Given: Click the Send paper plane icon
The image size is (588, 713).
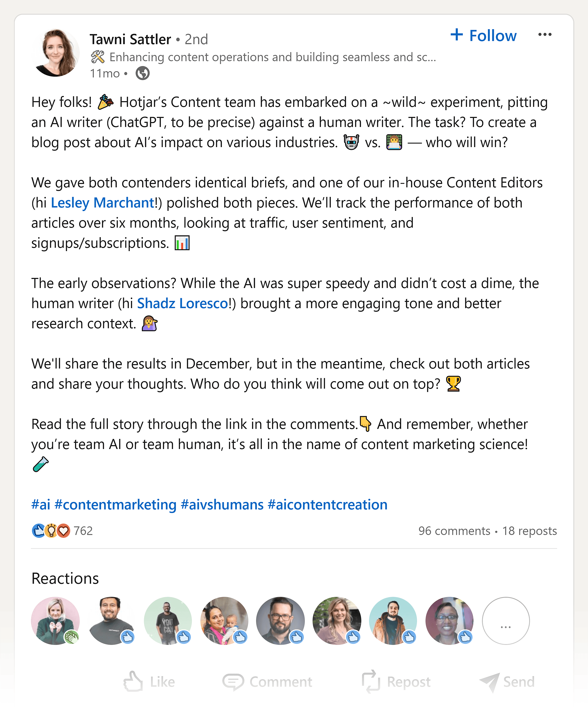Looking at the screenshot, I should pos(490,681).
